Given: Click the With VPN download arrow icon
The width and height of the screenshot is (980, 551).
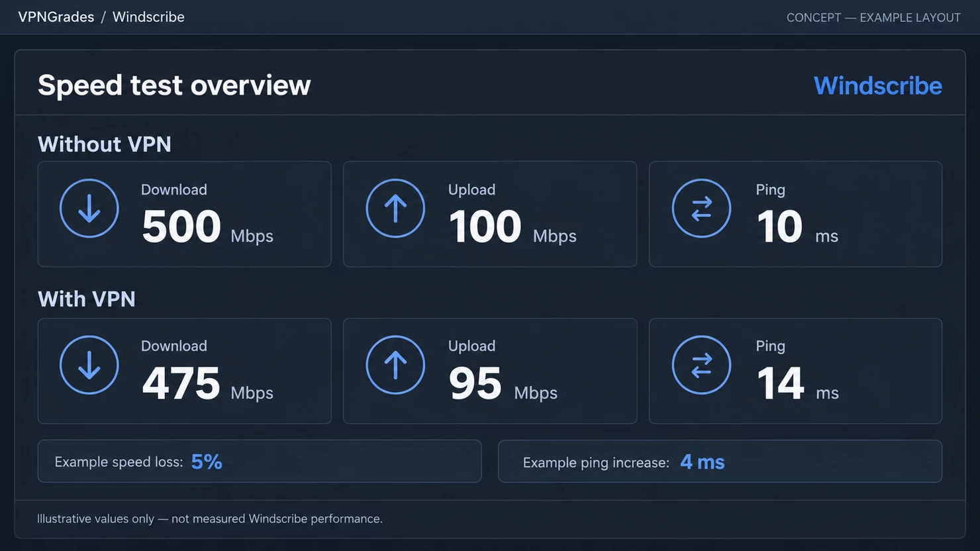Looking at the screenshot, I should [89, 365].
